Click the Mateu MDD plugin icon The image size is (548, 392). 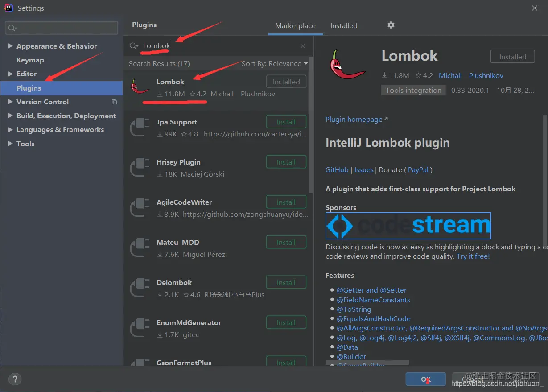(x=140, y=247)
